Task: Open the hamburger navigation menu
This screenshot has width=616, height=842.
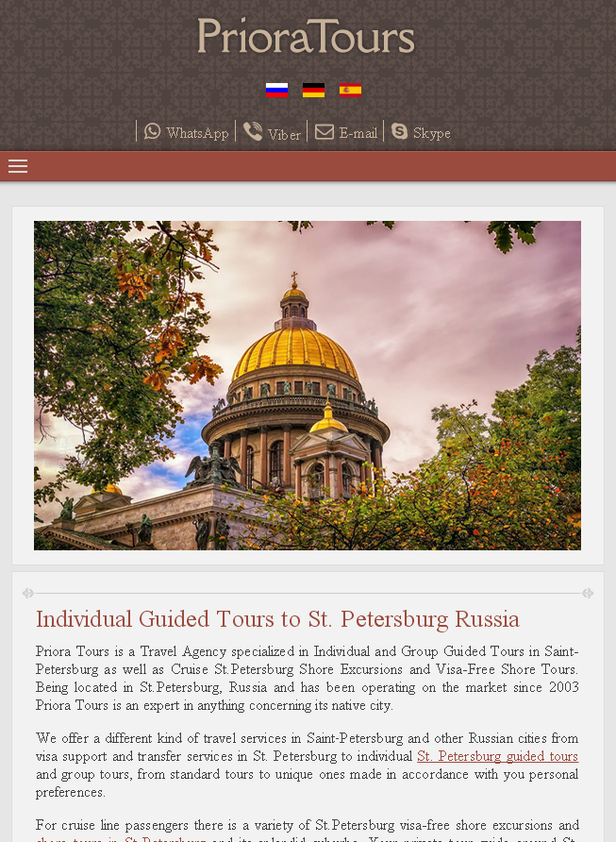Action: pos(18,166)
